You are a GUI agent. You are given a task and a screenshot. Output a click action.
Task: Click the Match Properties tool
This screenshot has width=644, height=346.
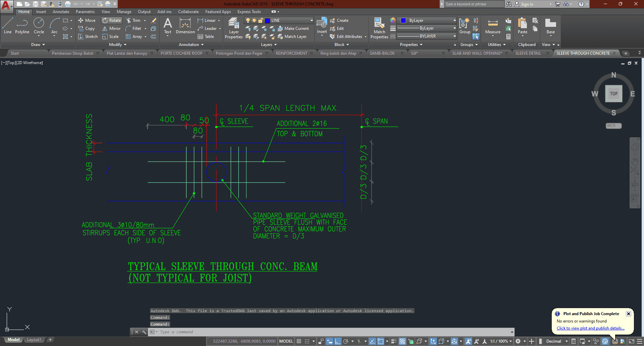coord(379,28)
